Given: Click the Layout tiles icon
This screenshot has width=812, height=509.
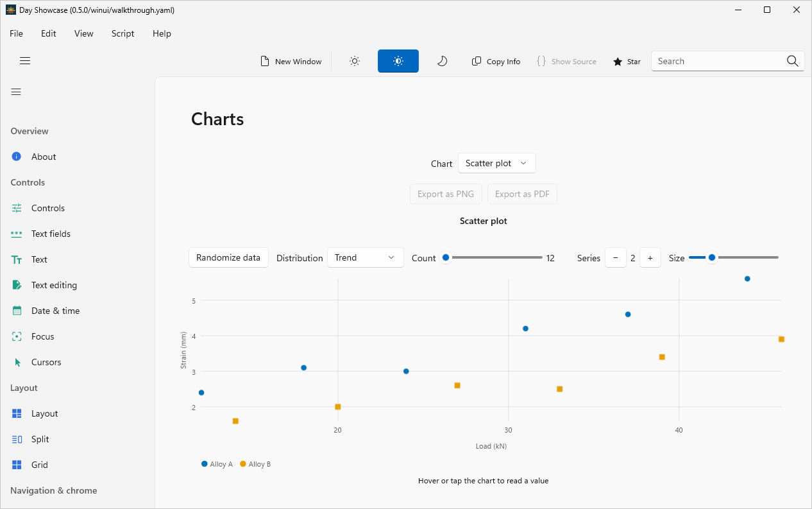Looking at the screenshot, I should point(17,413).
